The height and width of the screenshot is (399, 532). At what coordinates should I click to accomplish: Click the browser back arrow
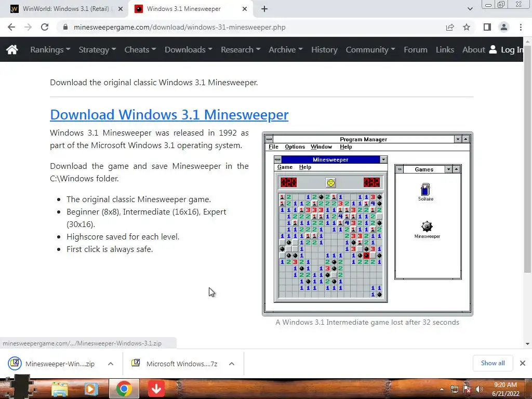[11, 27]
